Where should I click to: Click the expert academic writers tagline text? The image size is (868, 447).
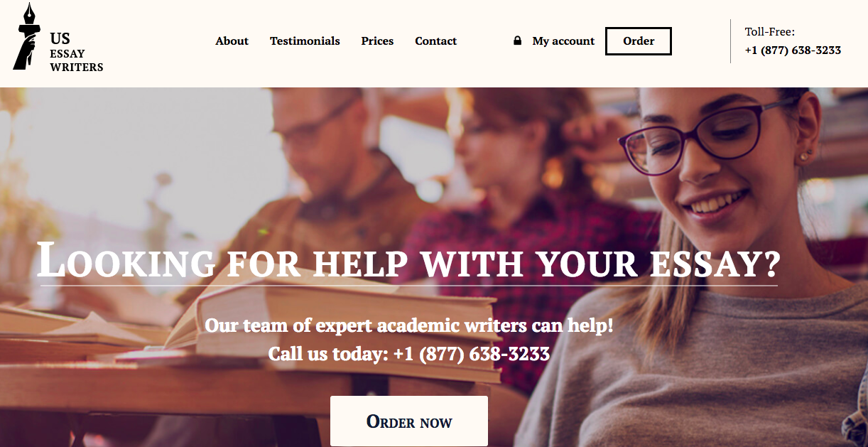click(x=408, y=325)
